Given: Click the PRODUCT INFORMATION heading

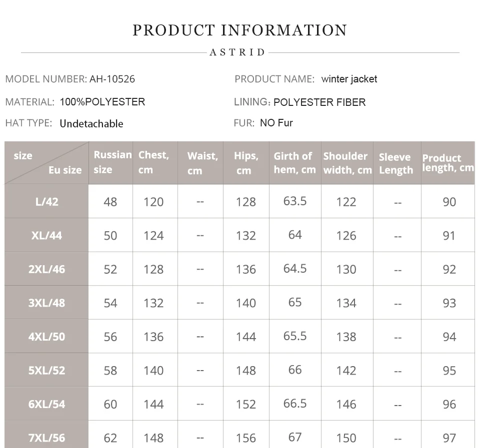Looking at the screenshot, I should pyautogui.click(x=240, y=30).
